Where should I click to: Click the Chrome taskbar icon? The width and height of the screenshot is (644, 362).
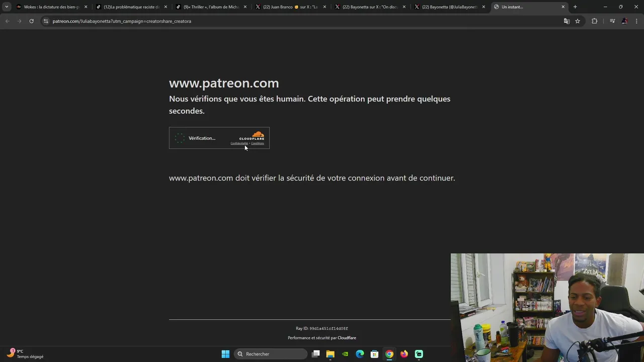tap(389, 354)
